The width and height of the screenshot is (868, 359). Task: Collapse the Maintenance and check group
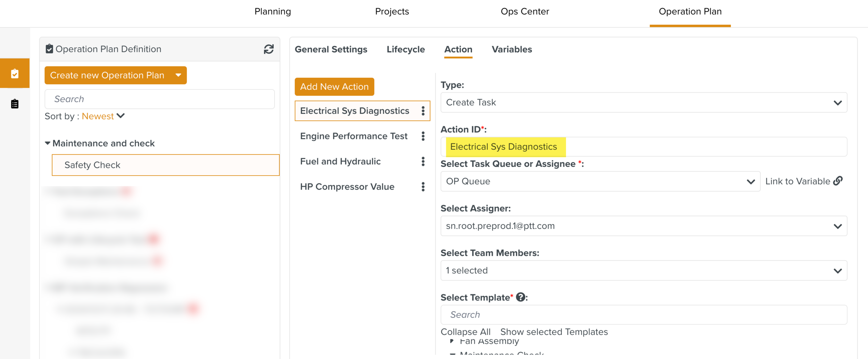tap(48, 143)
